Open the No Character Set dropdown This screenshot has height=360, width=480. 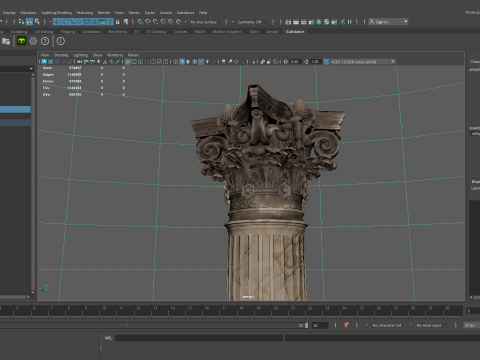click(x=387, y=325)
